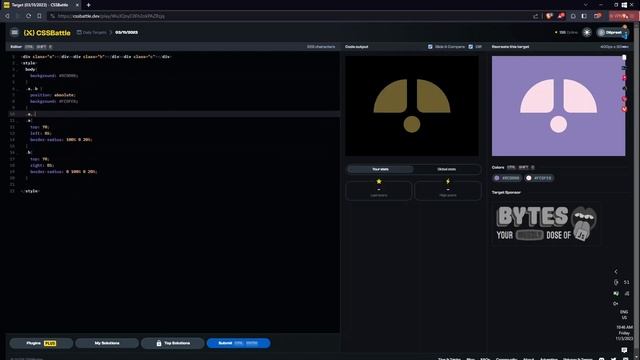This screenshot has width=640, height=360.
Task: Click the share page icon
Action: [x=536, y=16]
